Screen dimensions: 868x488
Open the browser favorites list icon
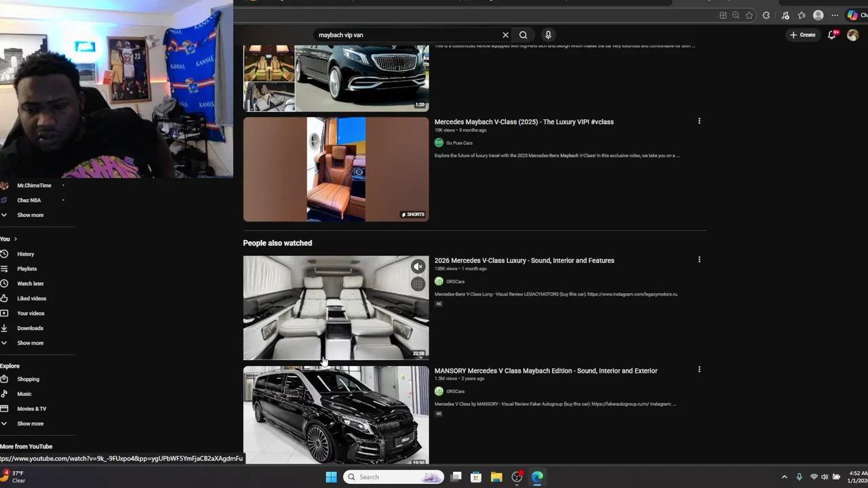coord(802,16)
